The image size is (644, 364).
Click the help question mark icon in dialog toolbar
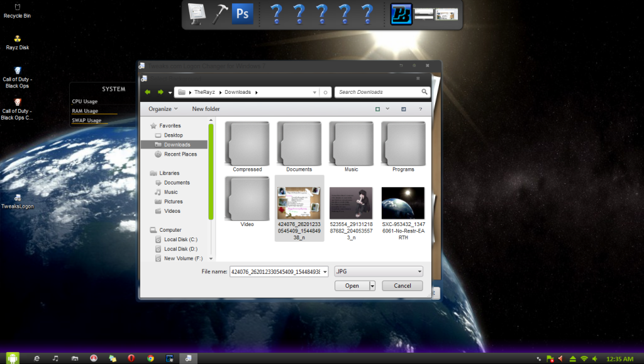coord(420,109)
